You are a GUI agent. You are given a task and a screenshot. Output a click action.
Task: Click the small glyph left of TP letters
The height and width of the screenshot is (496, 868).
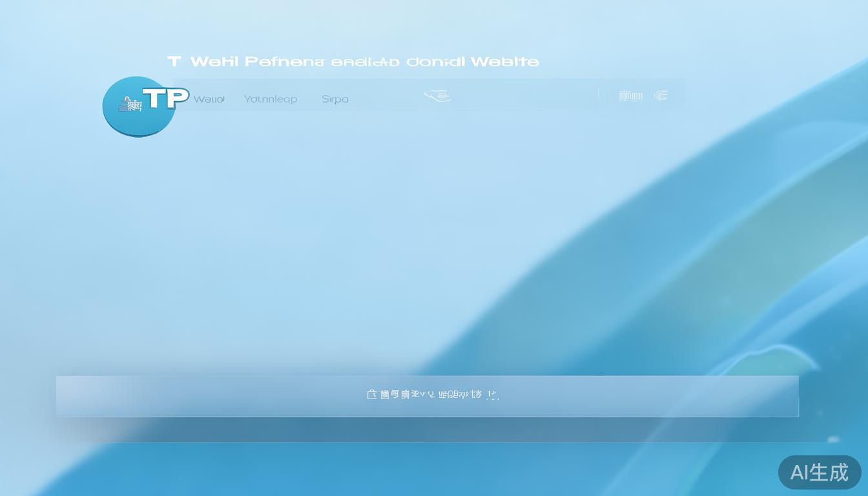[x=130, y=104]
